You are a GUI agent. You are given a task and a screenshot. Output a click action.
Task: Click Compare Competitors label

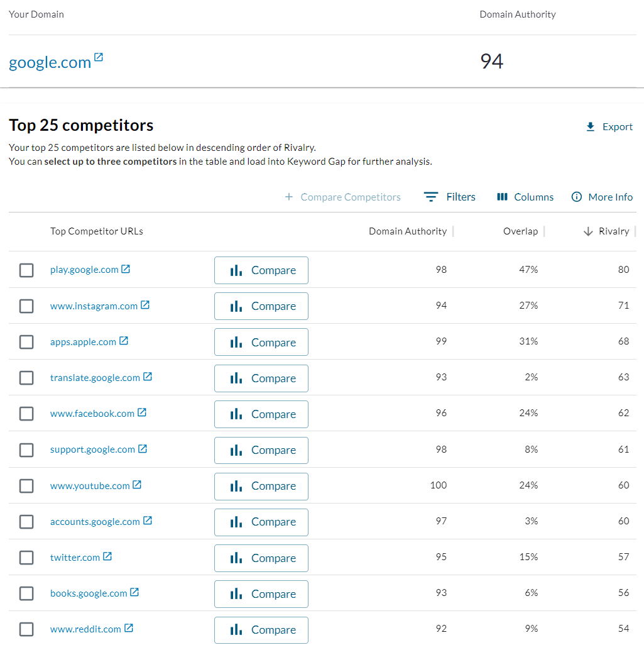[351, 197]
